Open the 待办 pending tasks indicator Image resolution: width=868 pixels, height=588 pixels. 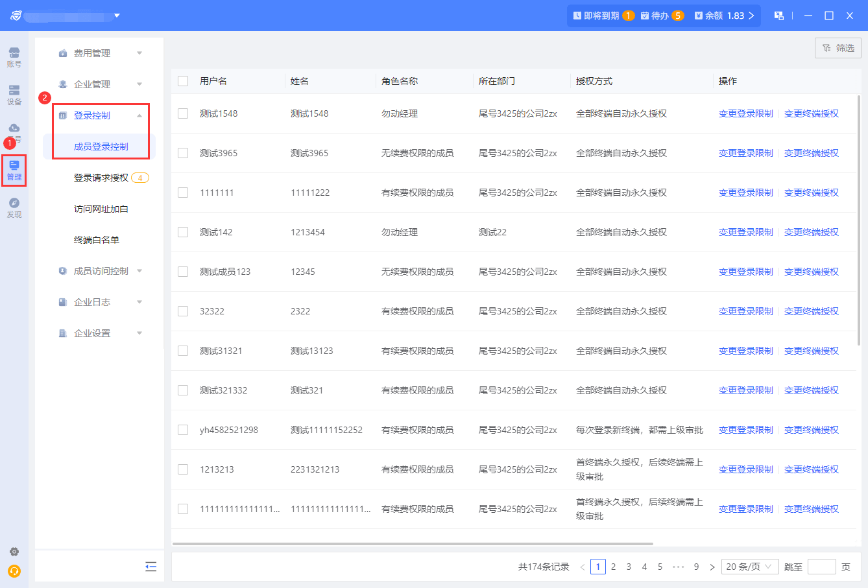tap(662, 16)
